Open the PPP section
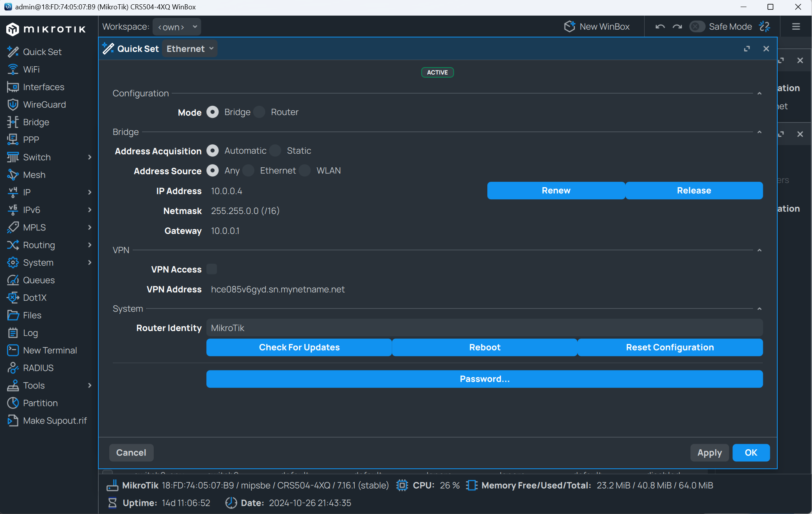Image resolution: width=812 pixels, height=514 pixels. coord(31,139)
